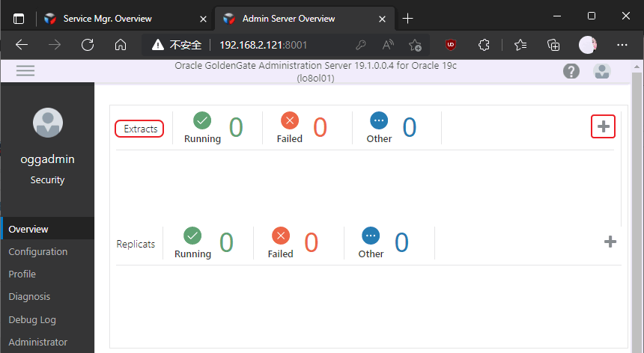Open Administrator section in sidebar
The width and height of the screenshot is (644, 353).
click(x=38, y=342)
